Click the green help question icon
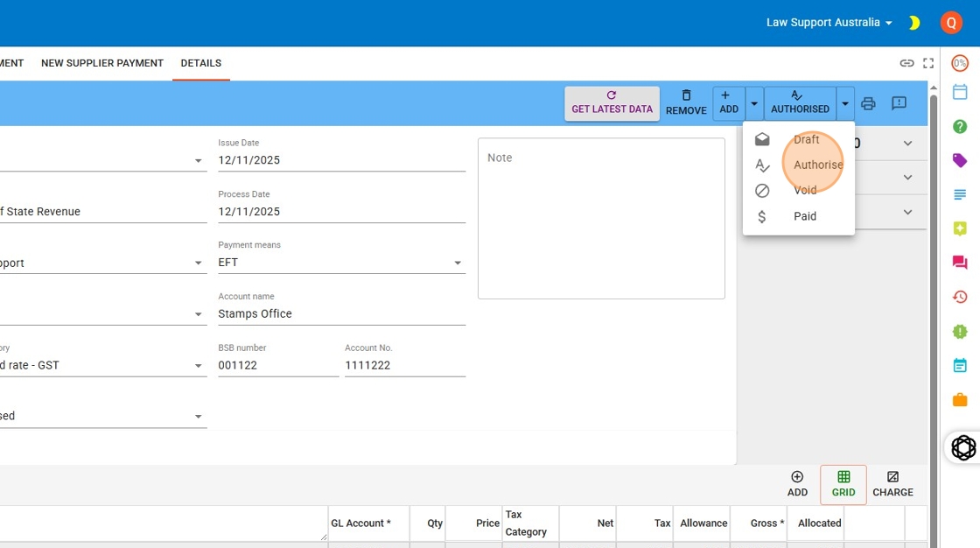Image resolution: width=980 pixels, height=548 pixels. [x=960, y=126]
